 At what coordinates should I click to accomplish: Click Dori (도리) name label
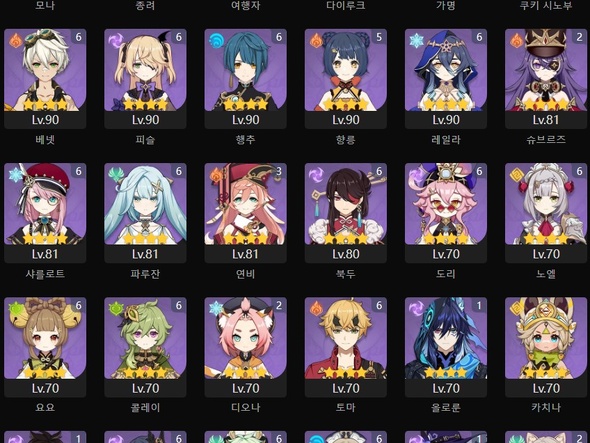pos(446,274)
